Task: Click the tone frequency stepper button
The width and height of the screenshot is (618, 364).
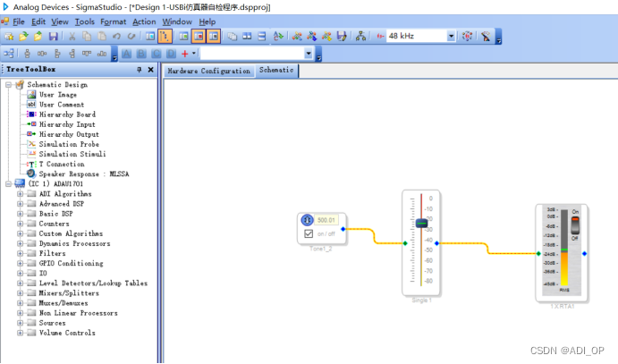Action: [x=307, y=220]
